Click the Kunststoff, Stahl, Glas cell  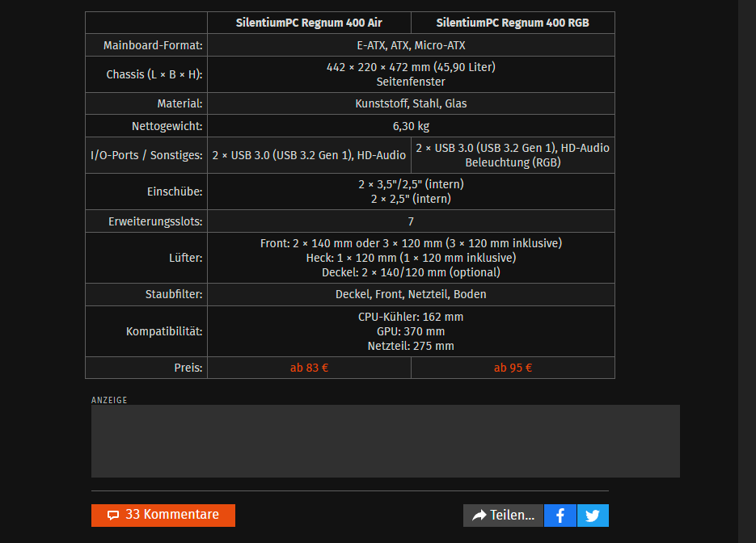click(x=411, y=103)
